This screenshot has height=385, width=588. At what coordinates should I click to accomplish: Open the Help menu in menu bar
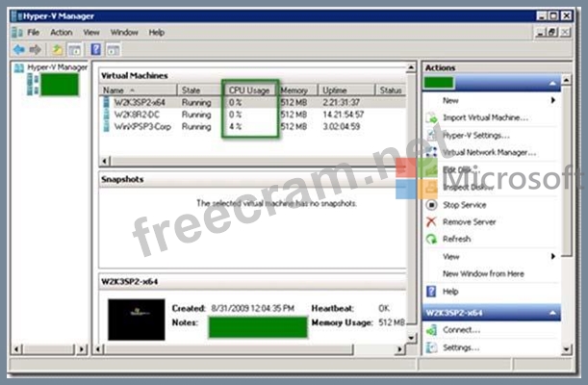[156, 33]
